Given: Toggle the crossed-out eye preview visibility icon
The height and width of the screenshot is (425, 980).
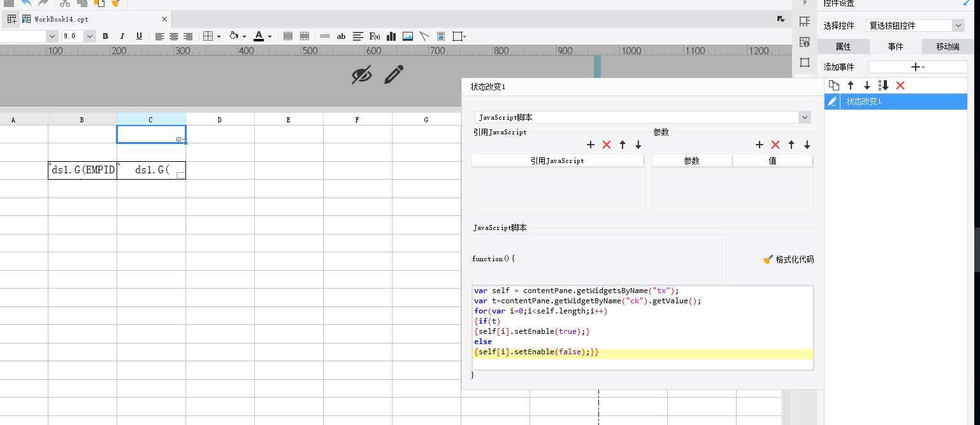Looking at the screenshot, I should tap(361, 75).
